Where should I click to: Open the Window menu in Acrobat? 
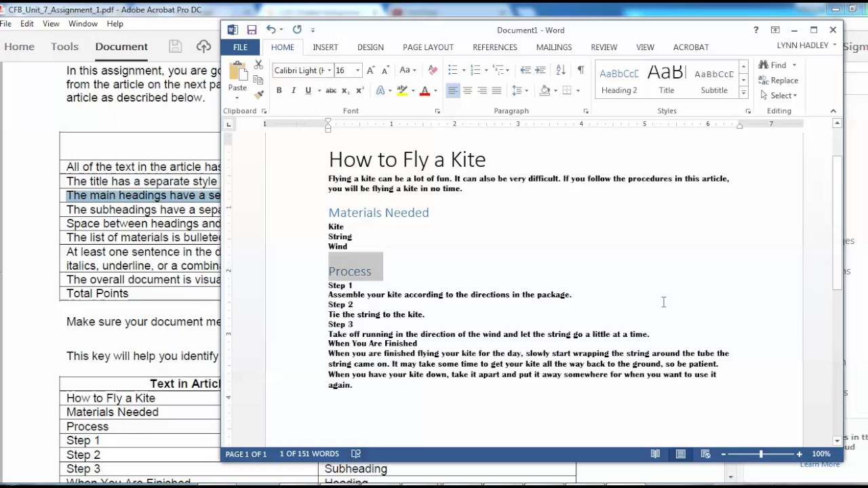point(83,24)
